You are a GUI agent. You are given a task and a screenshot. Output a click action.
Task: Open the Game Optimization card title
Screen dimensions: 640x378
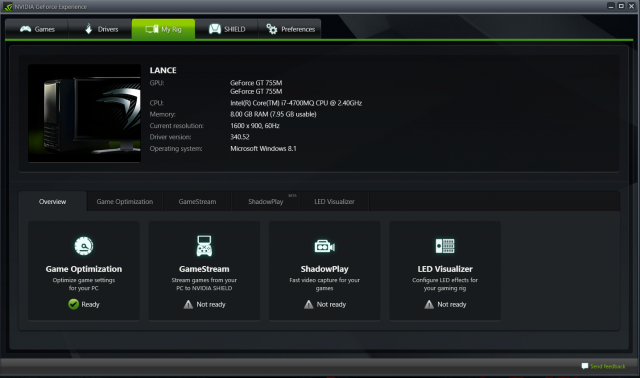[84, 269]
